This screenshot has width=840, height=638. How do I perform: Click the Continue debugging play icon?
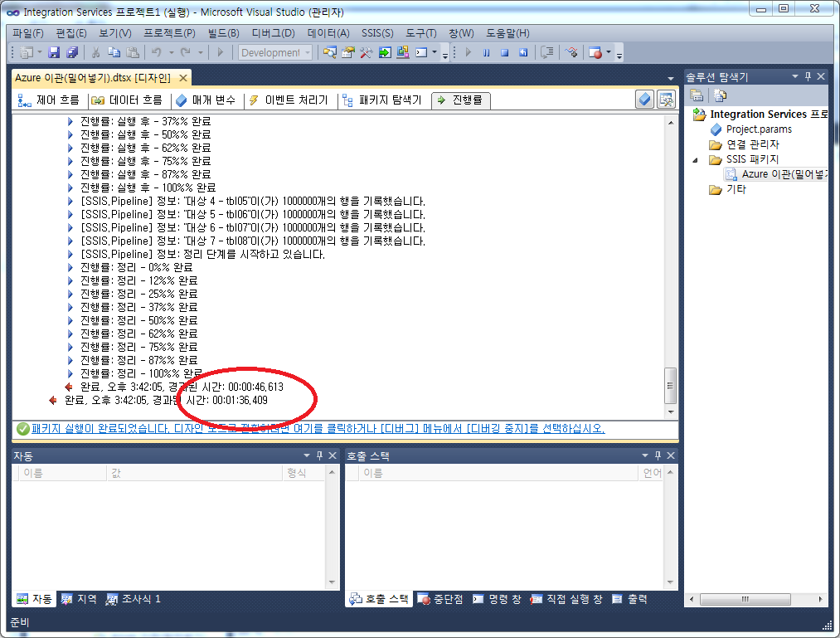pos(469,52)
